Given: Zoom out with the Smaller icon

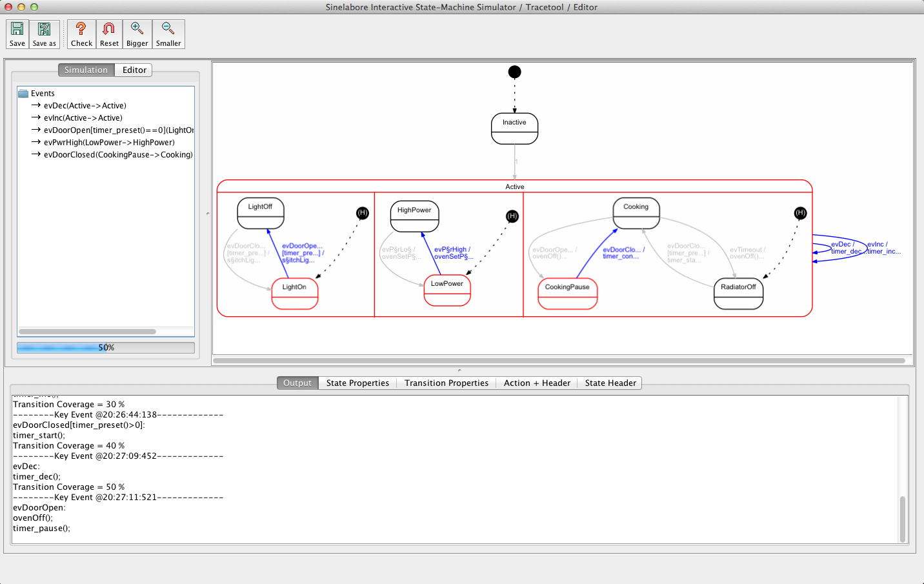Looking at the screenshot, I should pos(168,34).
